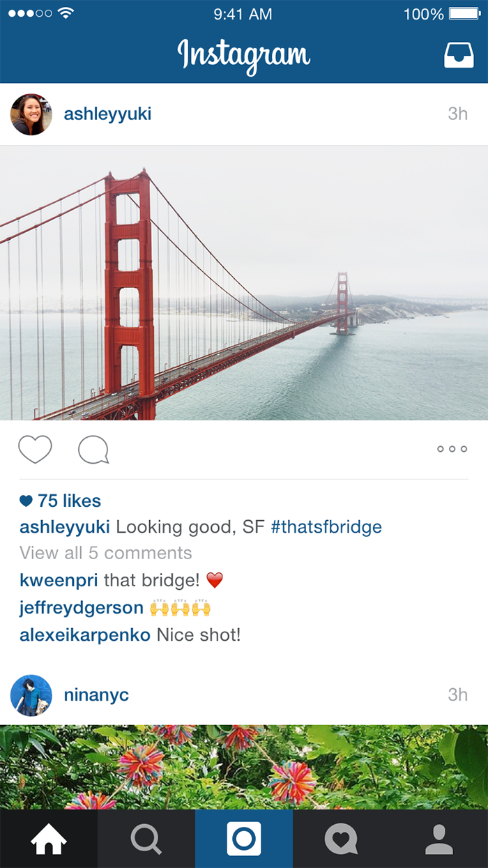The image size is (488, 868).
Task: Tap the Golden Gate Bridge photo
Action: [244, 282]
